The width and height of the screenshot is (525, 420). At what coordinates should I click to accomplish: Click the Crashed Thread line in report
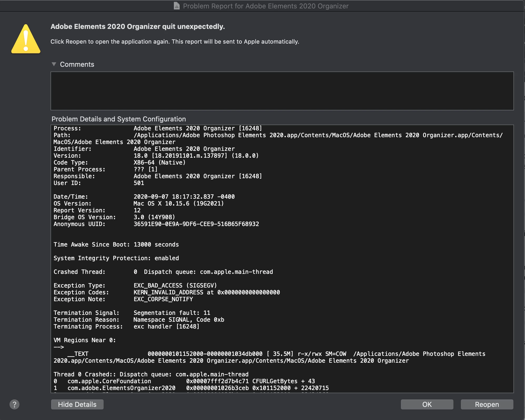(x=163, y=272)
